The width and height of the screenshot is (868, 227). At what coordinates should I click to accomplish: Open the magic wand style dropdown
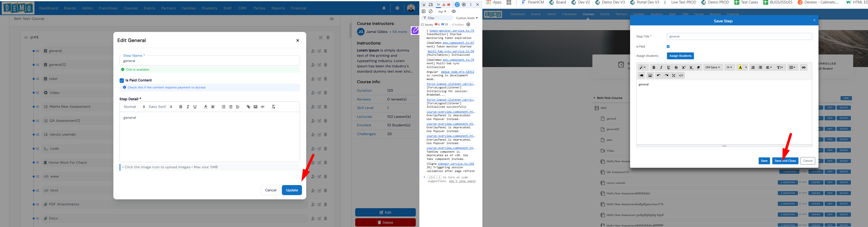pos(643,67)
